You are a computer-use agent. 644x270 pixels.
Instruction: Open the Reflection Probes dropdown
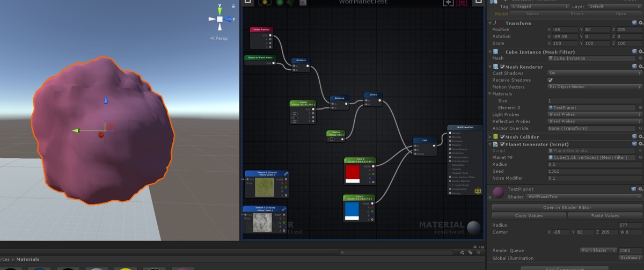pyautogui.click(x=595, y=121)
